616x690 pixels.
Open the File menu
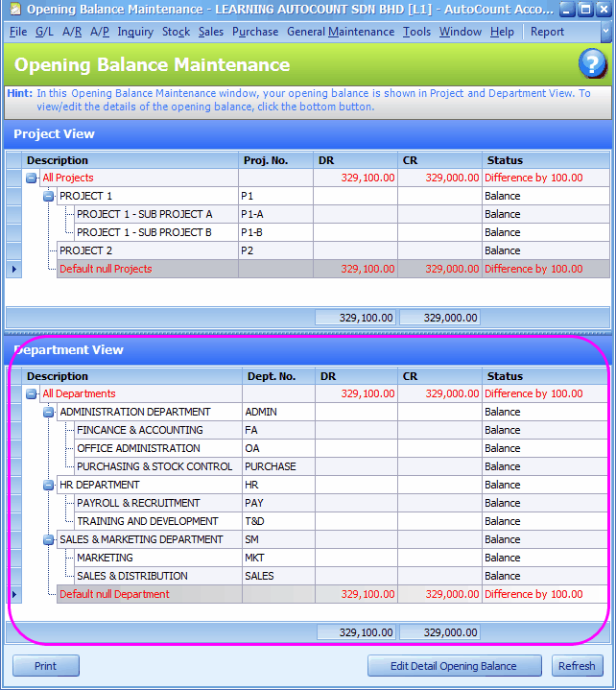18,32
